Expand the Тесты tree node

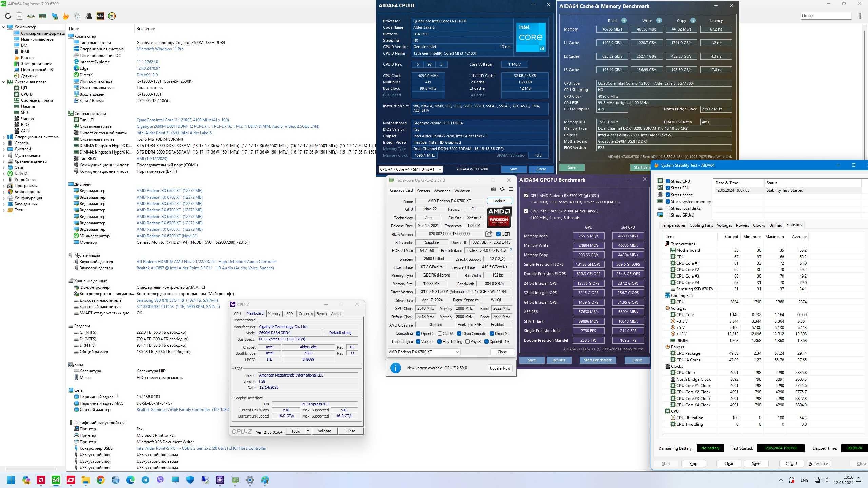coord(4,210)
